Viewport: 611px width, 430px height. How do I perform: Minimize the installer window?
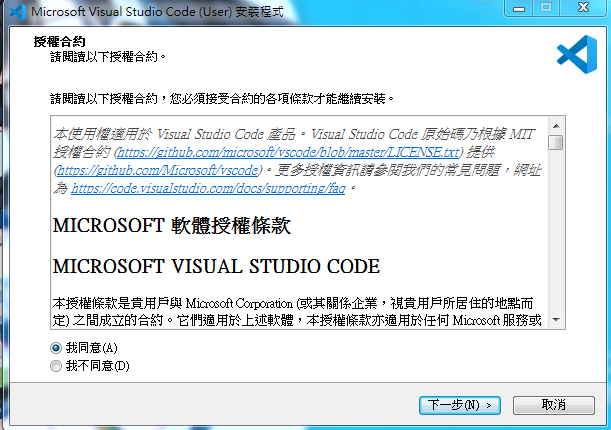519,8
